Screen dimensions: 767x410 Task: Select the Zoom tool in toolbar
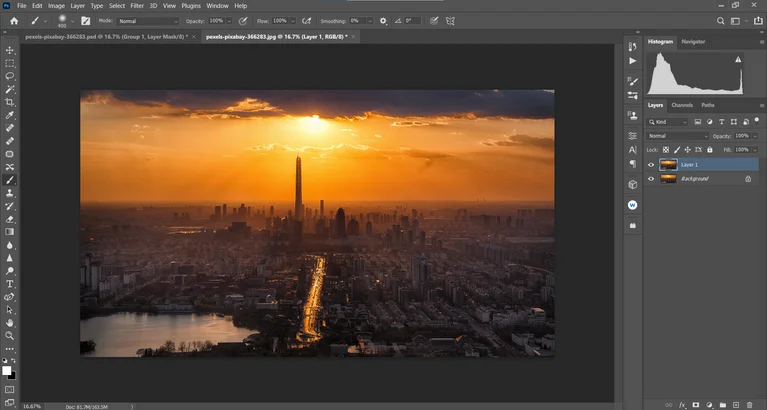[10, 336]
